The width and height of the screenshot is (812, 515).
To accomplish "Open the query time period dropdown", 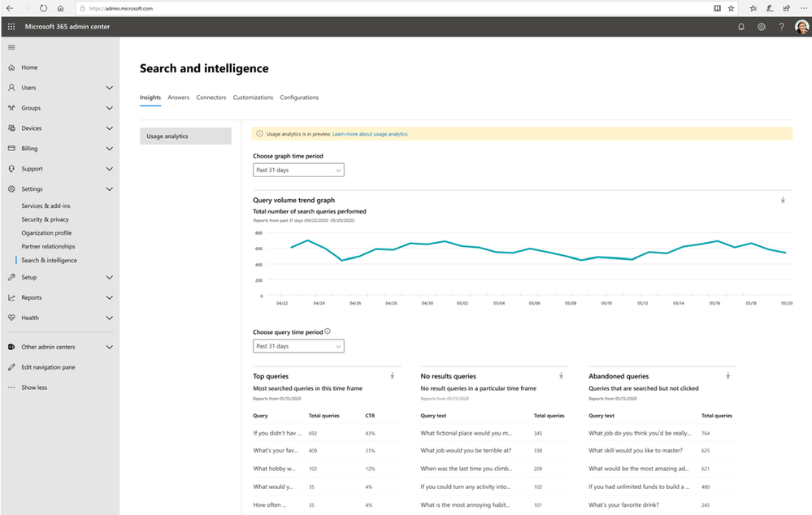I will pos(298,346).
